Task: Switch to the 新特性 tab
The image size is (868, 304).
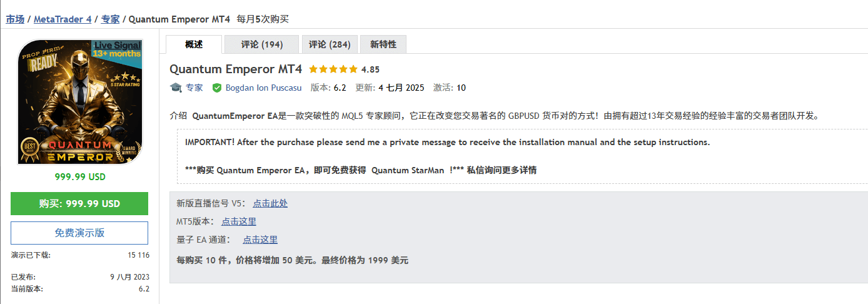Action: [x=383, y=44]
